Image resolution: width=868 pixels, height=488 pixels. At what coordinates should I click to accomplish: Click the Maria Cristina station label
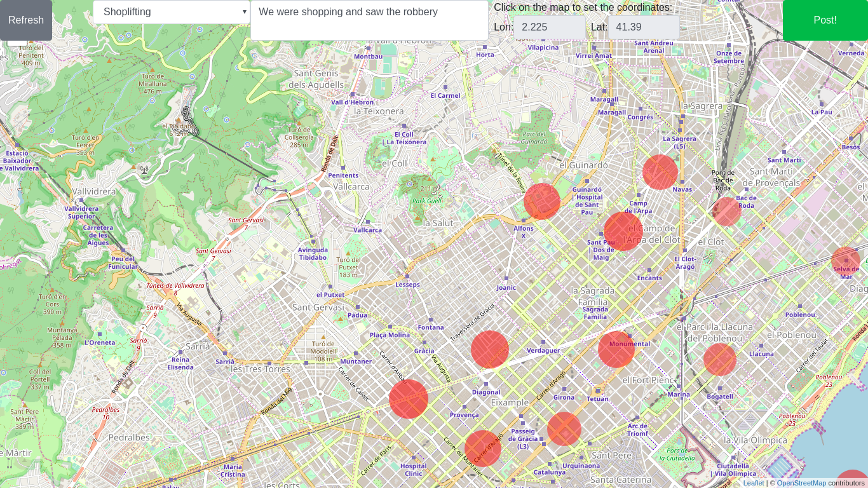233,471
